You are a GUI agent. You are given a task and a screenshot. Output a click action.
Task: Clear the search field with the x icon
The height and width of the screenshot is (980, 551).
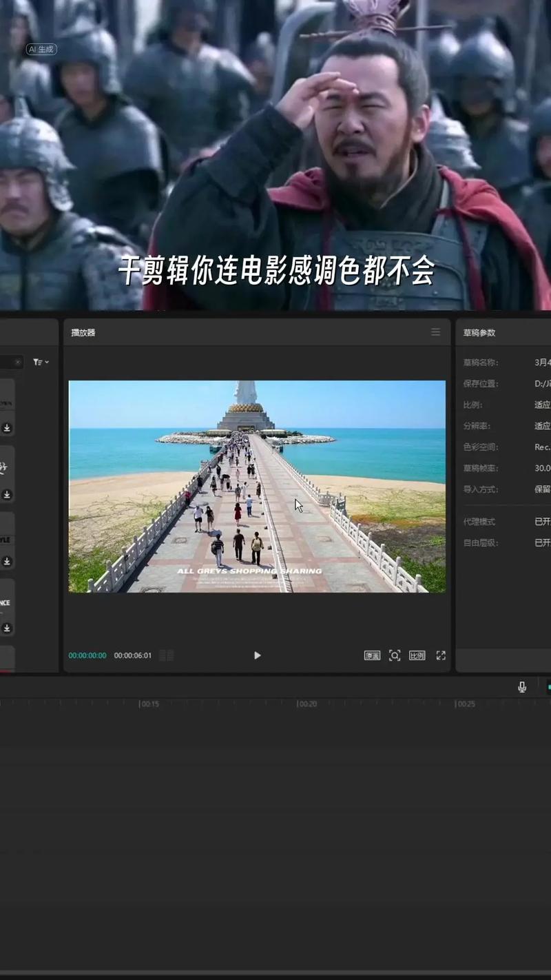[18, 362]
